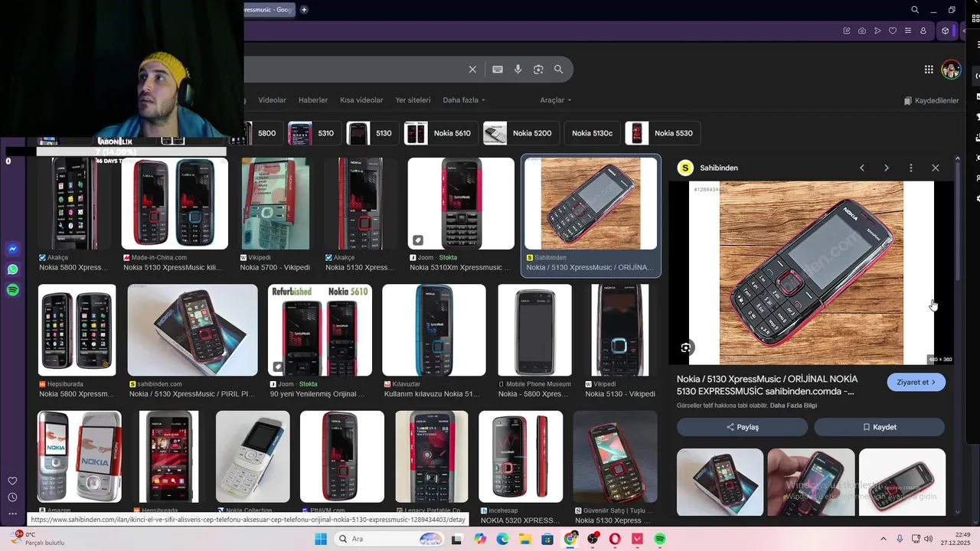Screen dimensions: 980x551
Task: Open the sidebar history clock icon
Action: pos(12,497)
